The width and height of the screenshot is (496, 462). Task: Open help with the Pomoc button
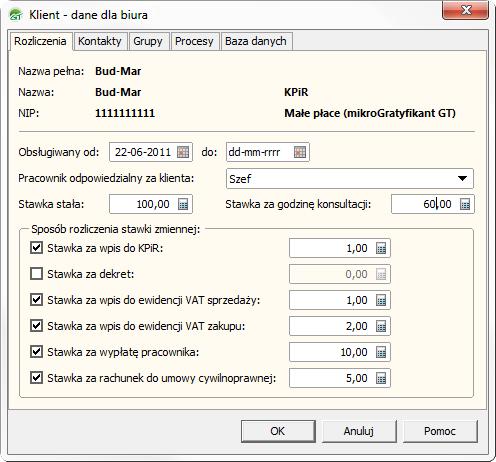coord(440,431)
